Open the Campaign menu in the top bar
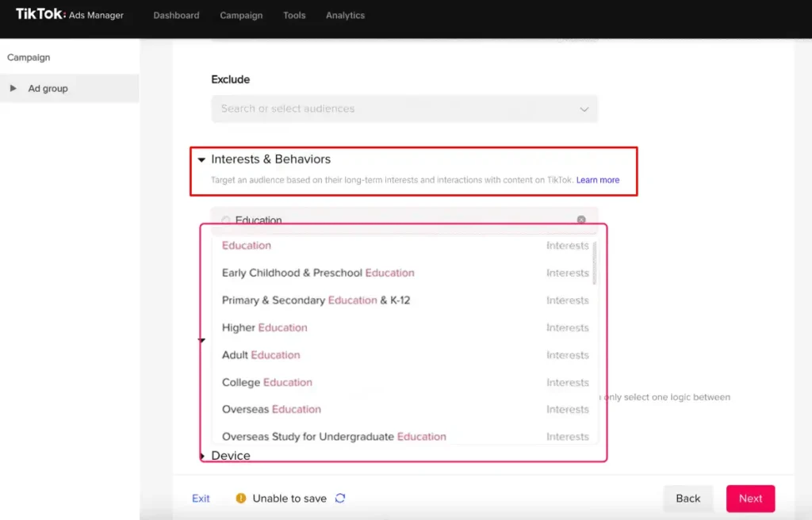This screenshot has height=520, width=812. [x=241, y=14]
